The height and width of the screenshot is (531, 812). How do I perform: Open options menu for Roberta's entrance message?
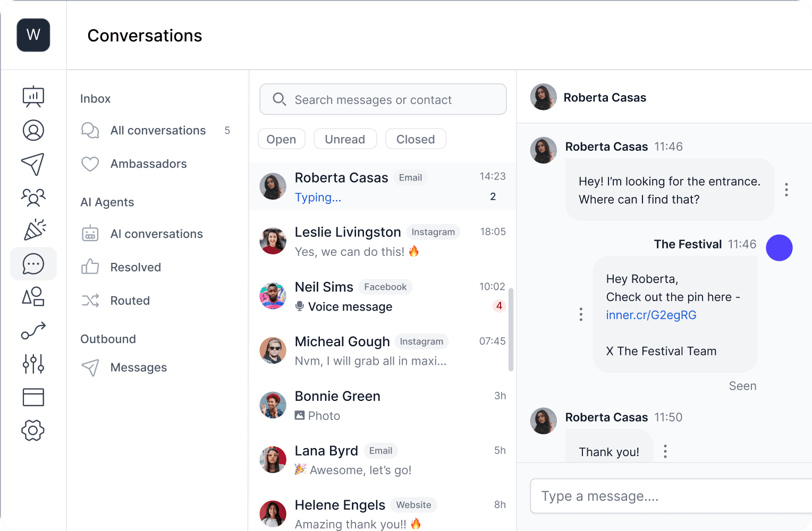coord(786,190)
